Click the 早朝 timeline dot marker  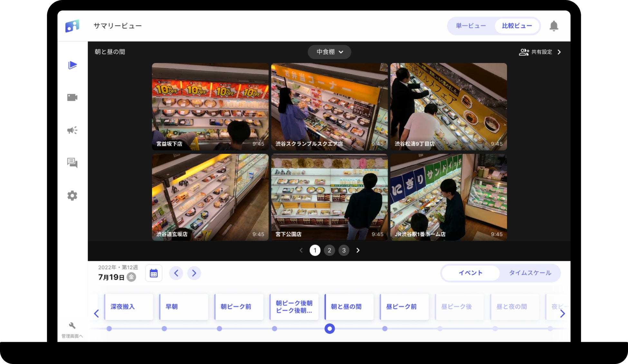click(x=164, y=329)
